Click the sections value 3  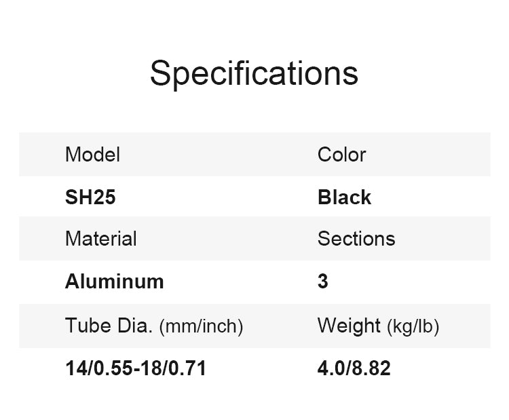[x=323, y=282]
